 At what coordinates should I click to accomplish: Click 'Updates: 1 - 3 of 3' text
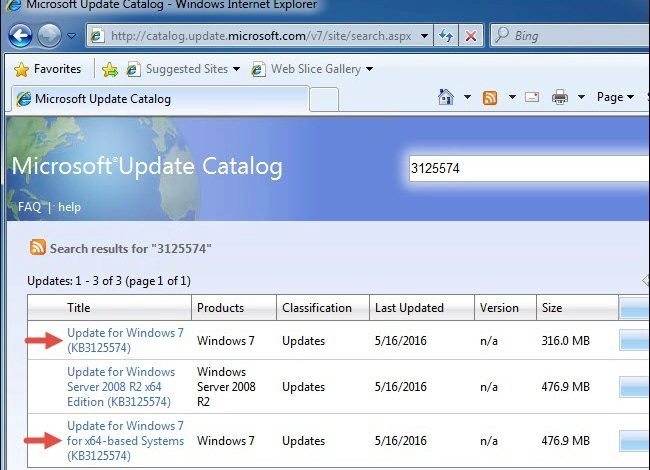pyautogui.click(x=75, y=281)
